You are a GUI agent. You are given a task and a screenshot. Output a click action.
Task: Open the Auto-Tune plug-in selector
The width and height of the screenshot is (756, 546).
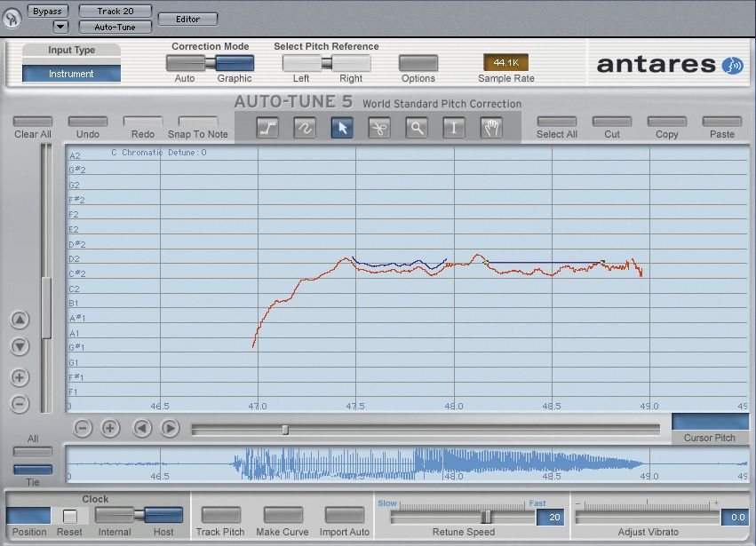click(115, 27)
